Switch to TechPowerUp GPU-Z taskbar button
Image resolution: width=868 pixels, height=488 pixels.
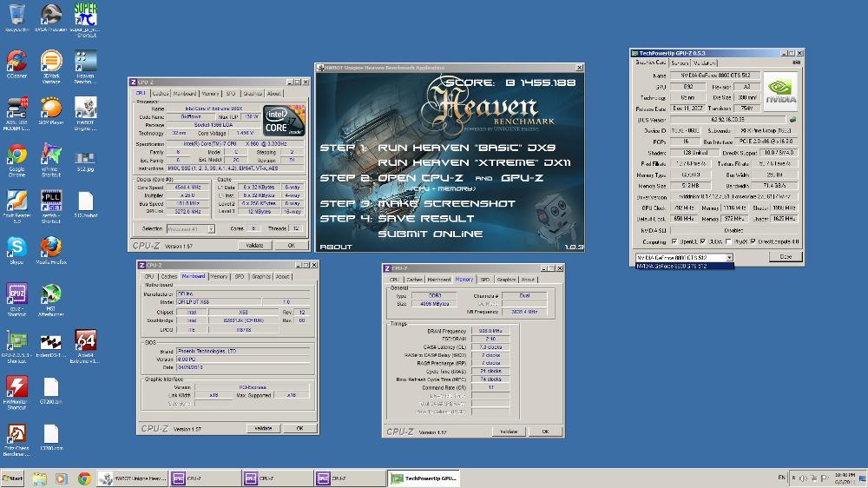(x=424, y=478)
